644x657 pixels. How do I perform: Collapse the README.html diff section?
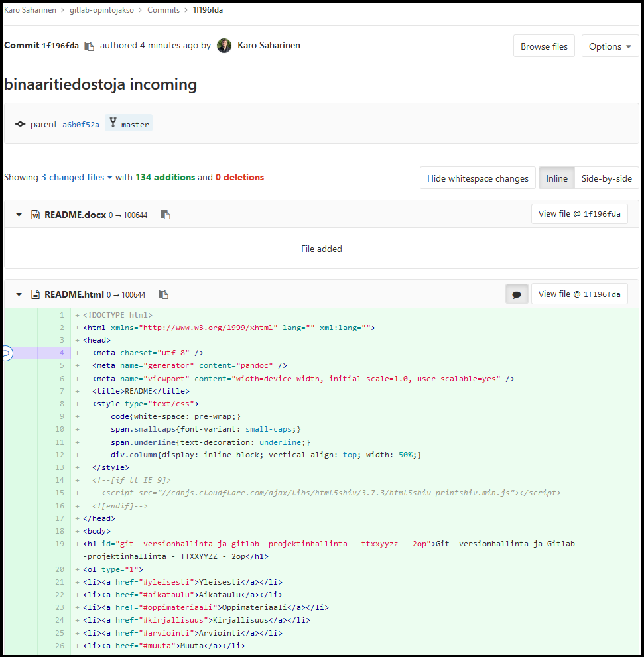pos(19,294)
